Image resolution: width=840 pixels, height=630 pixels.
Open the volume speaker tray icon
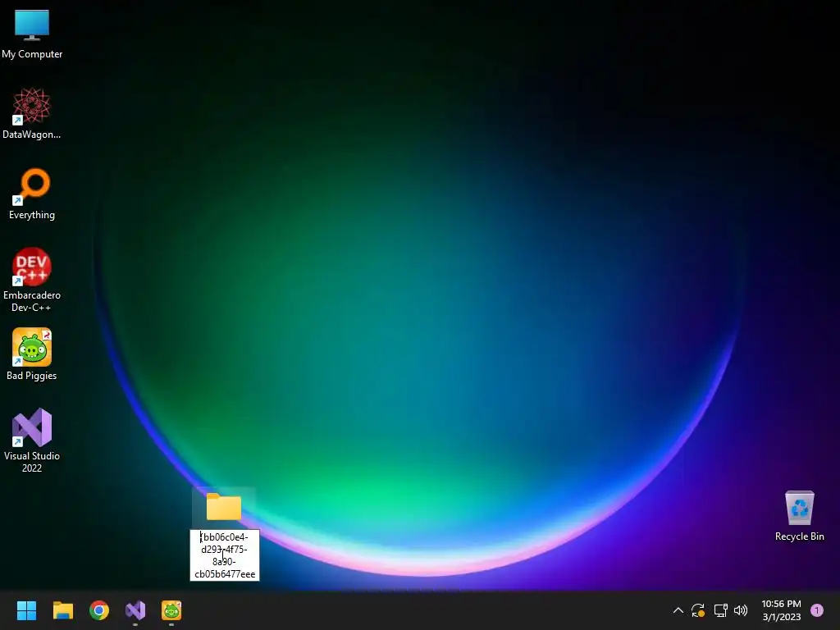coord(741,610)
